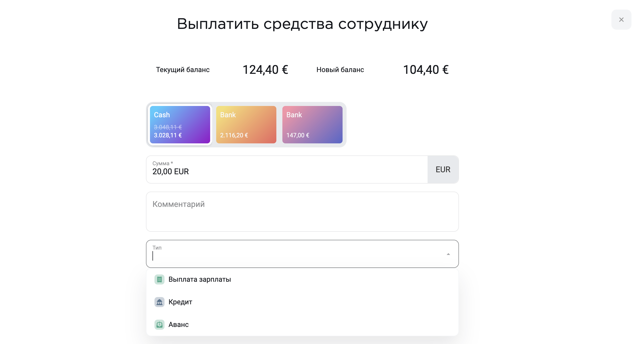Focus the Комментарий text area

coord(302,212)
